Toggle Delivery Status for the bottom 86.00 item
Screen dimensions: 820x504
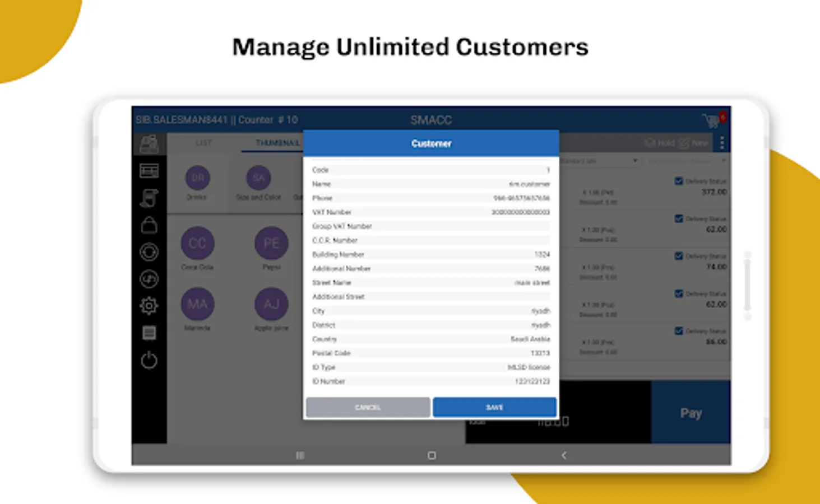[678, 331]
